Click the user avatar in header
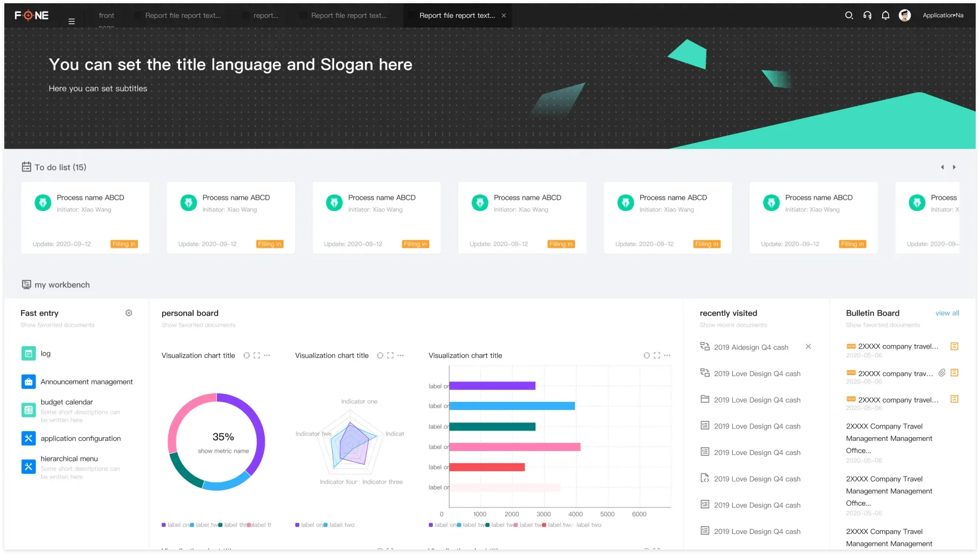The image size is (980, 555). tap(904, 16)
